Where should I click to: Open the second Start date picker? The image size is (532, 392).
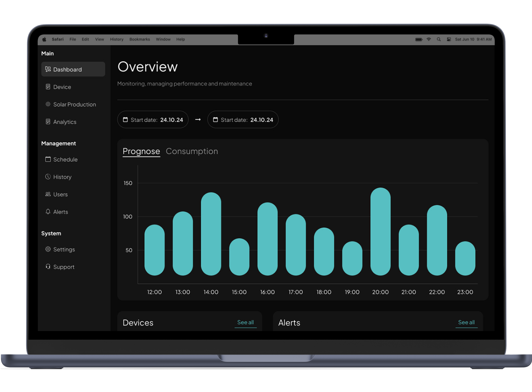pos(243,120)
